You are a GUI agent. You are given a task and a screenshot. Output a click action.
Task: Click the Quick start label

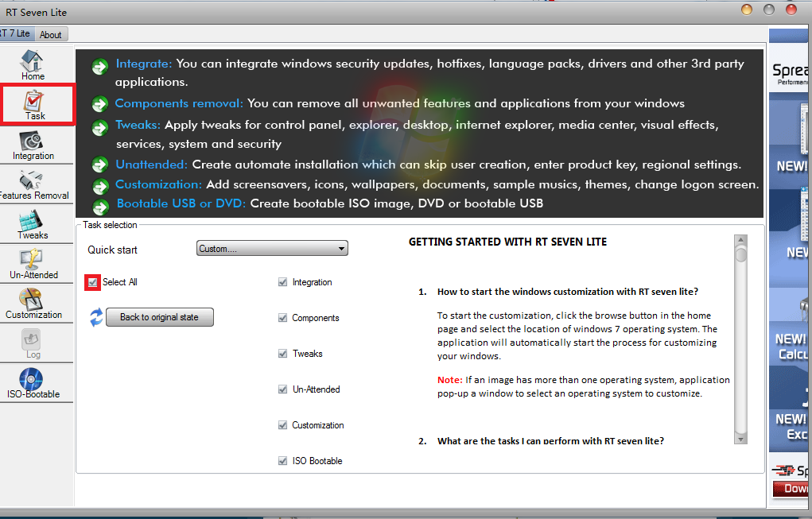112,250
